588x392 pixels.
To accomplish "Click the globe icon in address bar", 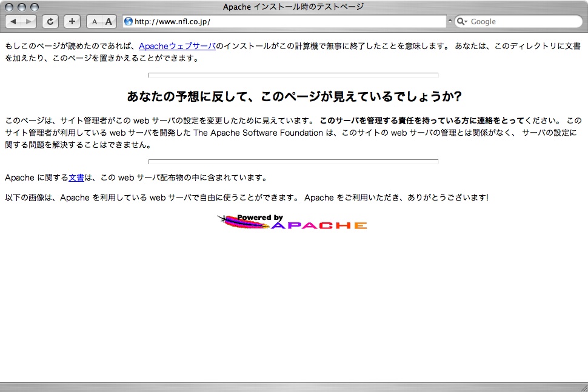I will [129, 22].
